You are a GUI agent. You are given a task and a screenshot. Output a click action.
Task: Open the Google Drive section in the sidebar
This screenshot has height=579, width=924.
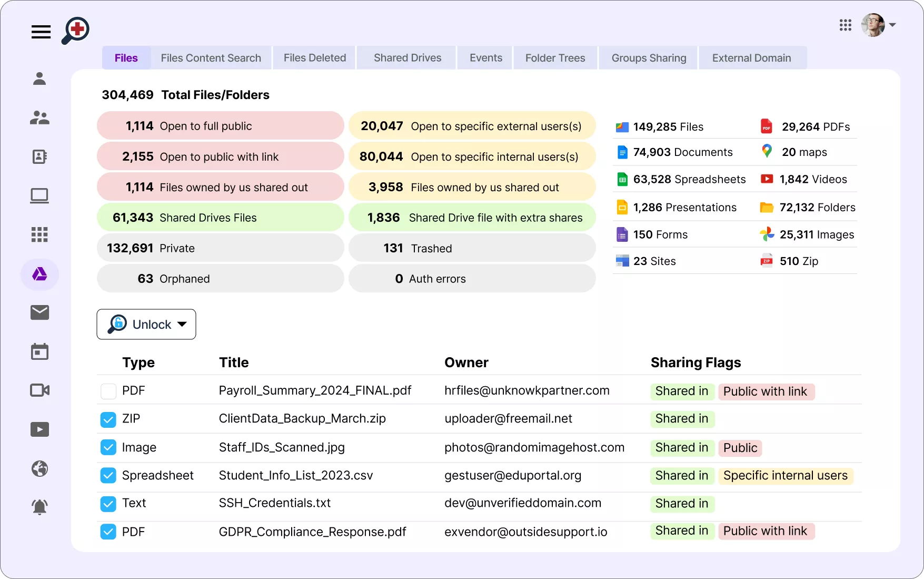click(39, 274)
